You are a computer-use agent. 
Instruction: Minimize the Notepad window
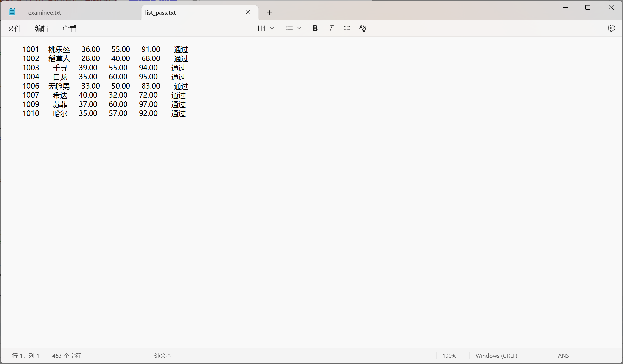(x=565, y=8)
